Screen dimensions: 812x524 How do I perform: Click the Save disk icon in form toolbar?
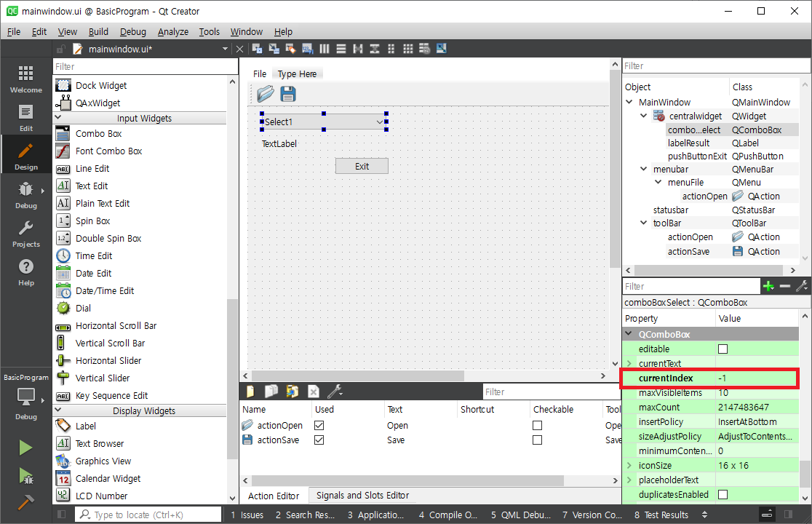[288, 94]
